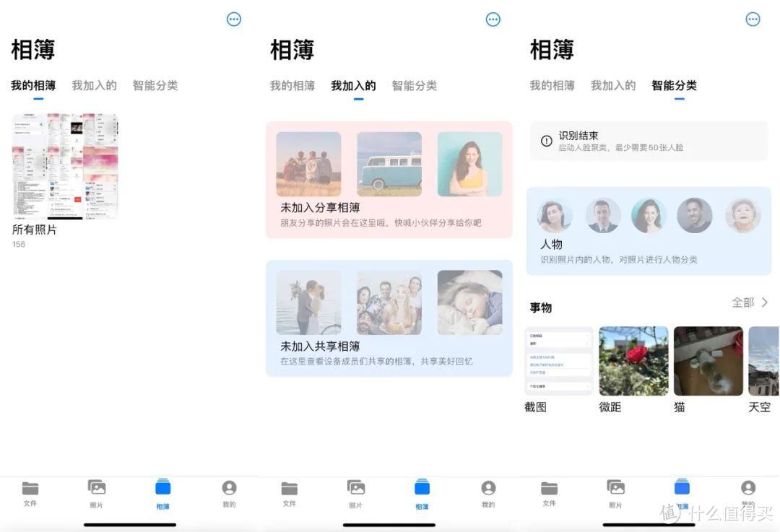780x532 pixels.
Task: Open the 微距 macro photo category
Action: 633,361
